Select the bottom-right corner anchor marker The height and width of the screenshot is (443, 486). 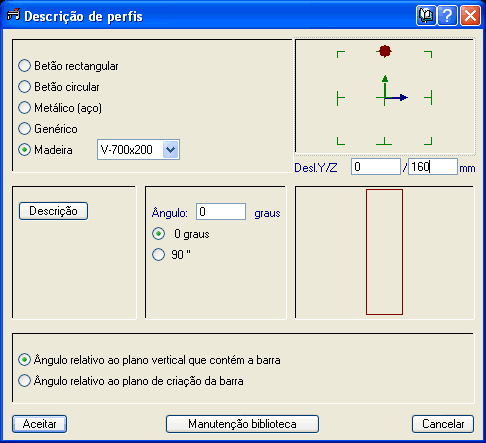coord(428,141)
